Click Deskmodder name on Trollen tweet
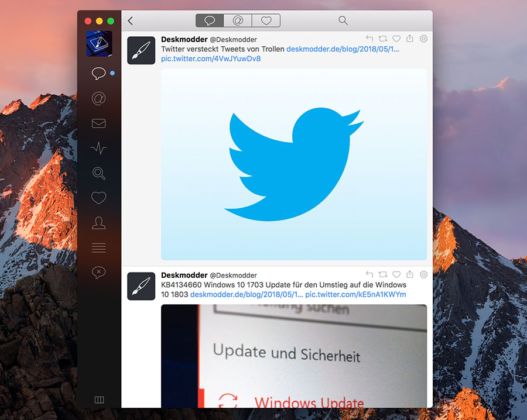 (x=184, y=39)
